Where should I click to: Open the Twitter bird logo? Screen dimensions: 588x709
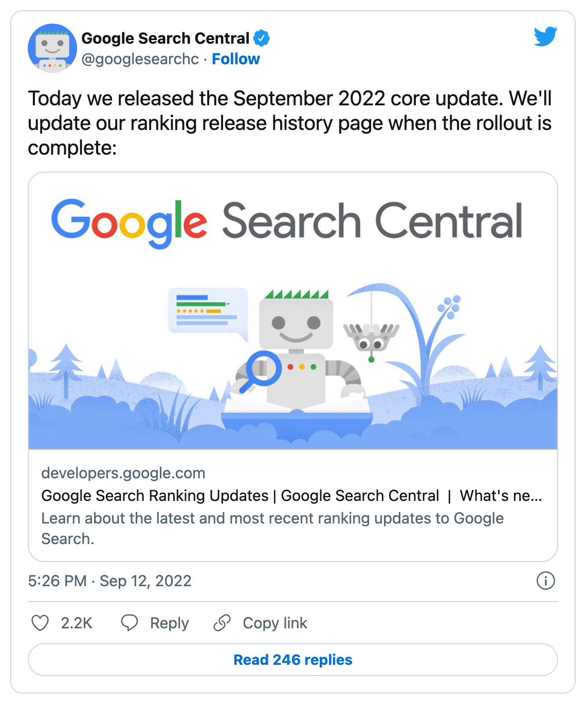pos(545,36)
